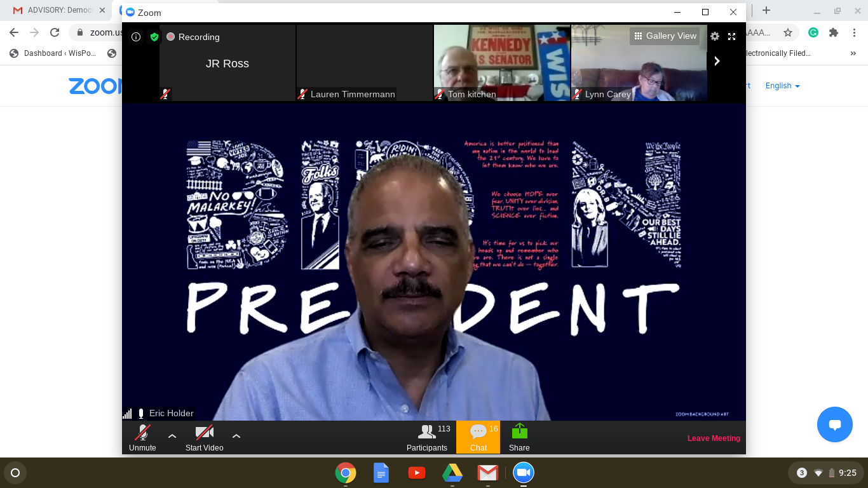Switch to Gallery View
868x488 pixels.
[x=665, y=36]
